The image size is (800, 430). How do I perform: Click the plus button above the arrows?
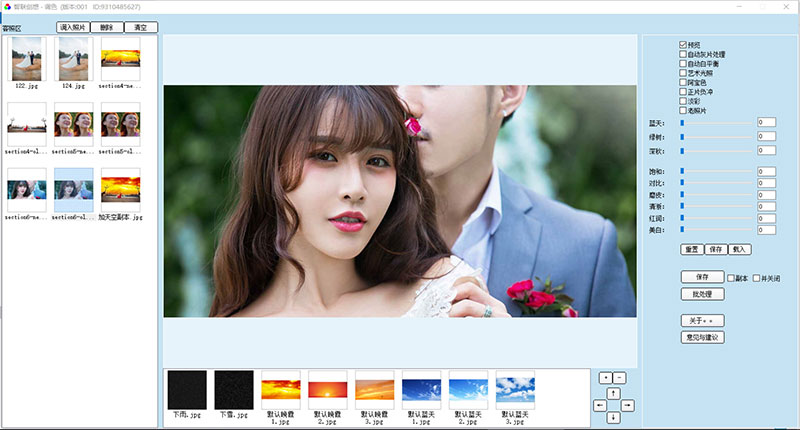click(607, 377)
